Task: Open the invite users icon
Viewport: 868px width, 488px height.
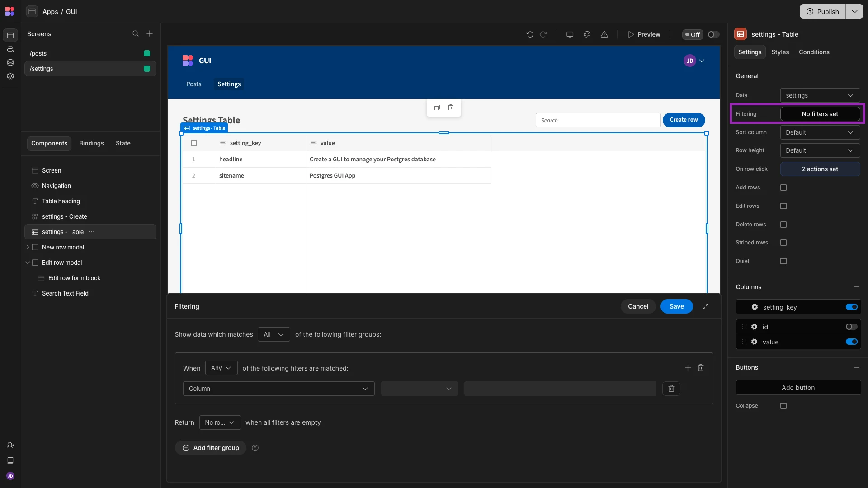Action: pos(10,446)
